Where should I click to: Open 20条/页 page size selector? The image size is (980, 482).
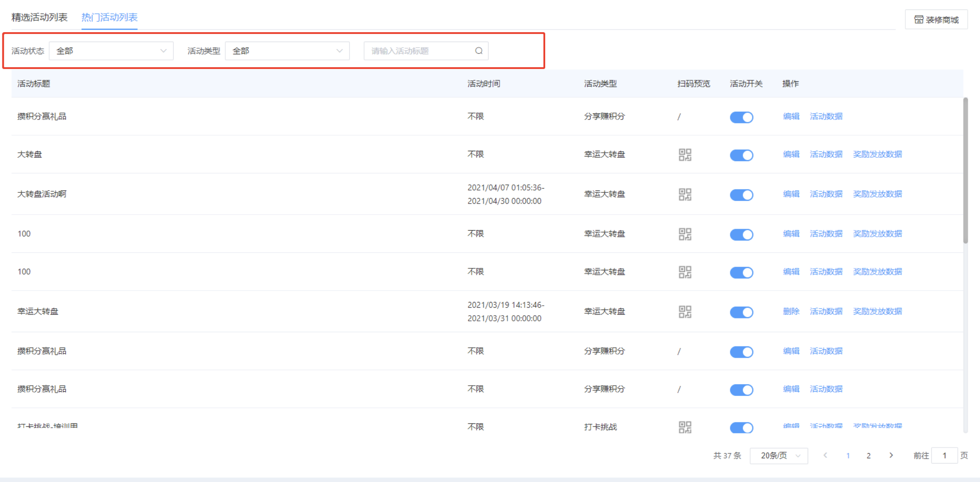click(x=779, y=456)
